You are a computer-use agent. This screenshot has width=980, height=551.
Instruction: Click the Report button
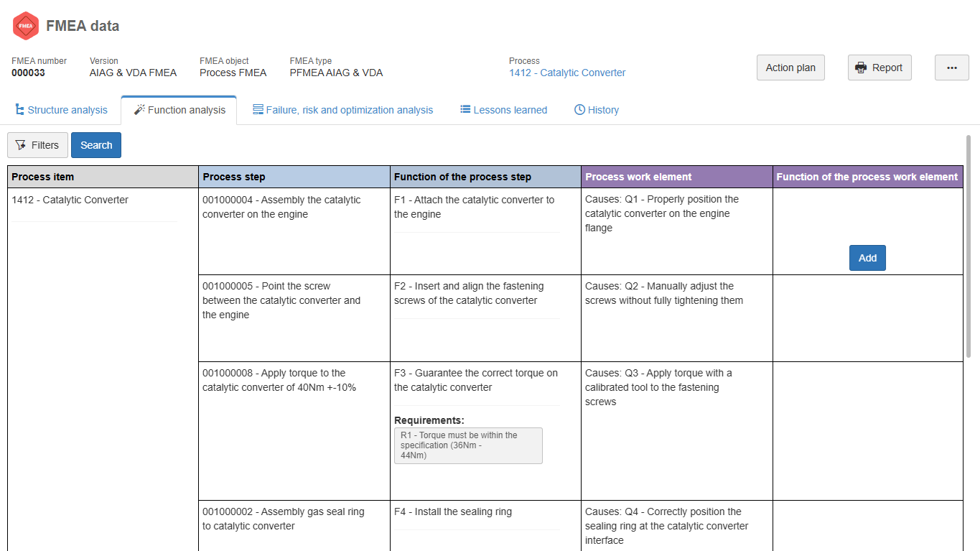click(x=879, y=68)
